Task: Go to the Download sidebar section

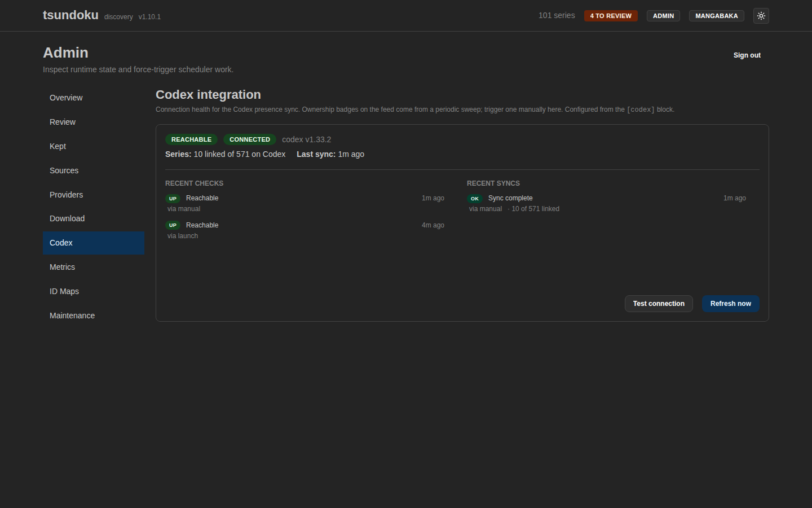Action: coord(94,218)
